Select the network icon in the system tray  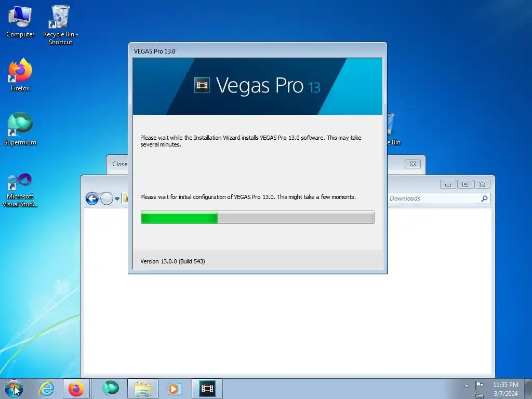click(x=479, y=396)
